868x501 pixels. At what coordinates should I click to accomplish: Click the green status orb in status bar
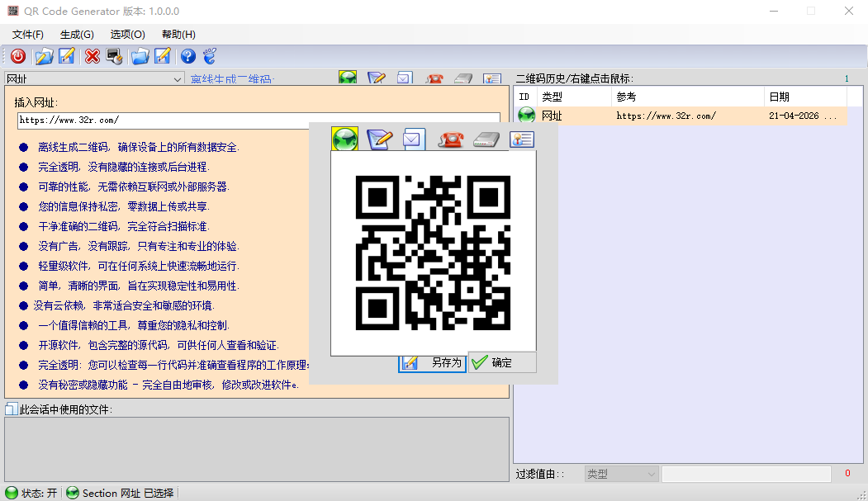(12, 493)
